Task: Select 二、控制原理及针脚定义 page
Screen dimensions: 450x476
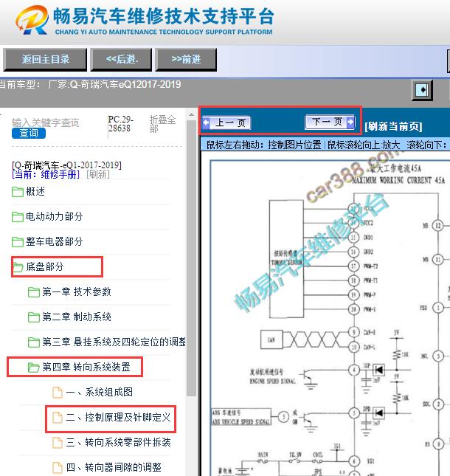Action: click(118, 417)
